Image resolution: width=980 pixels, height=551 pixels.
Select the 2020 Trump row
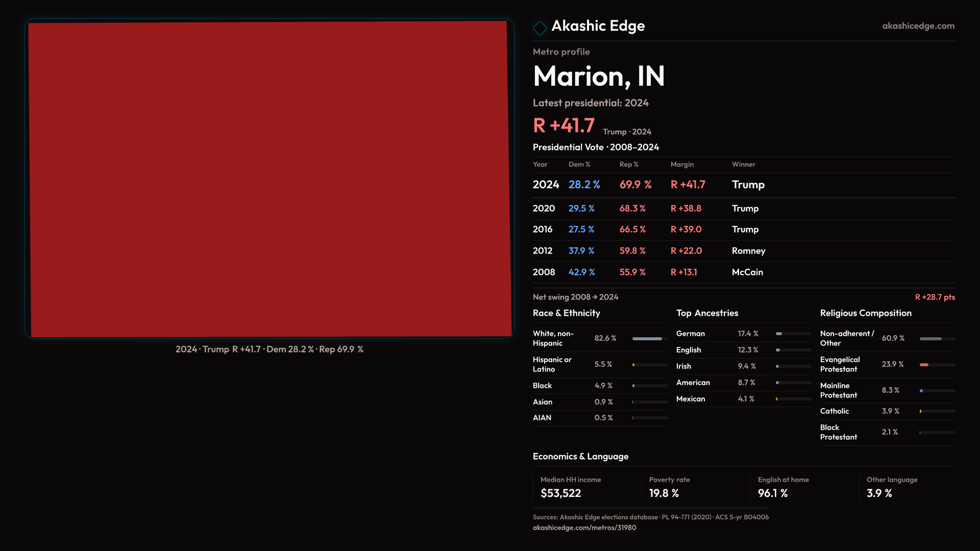(743, 209)
